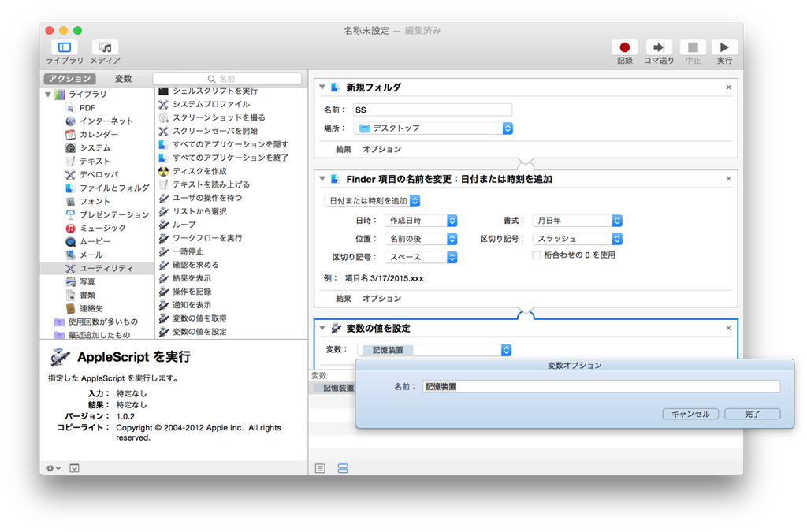Select the ムービー category icon

pos(70,241)
